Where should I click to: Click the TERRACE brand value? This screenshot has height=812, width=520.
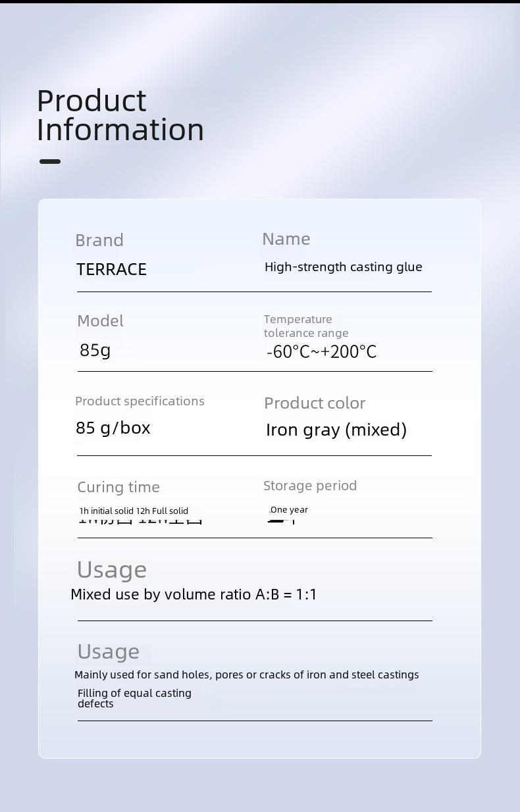[x=111, y=269]
